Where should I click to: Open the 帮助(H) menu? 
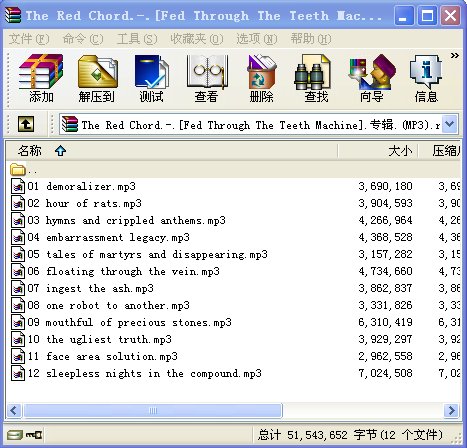[311, 39]
